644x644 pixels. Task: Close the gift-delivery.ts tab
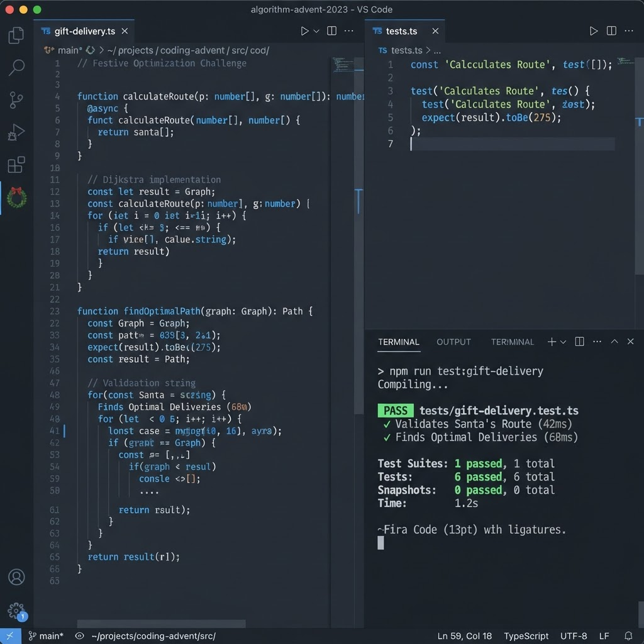pos(125,31)
